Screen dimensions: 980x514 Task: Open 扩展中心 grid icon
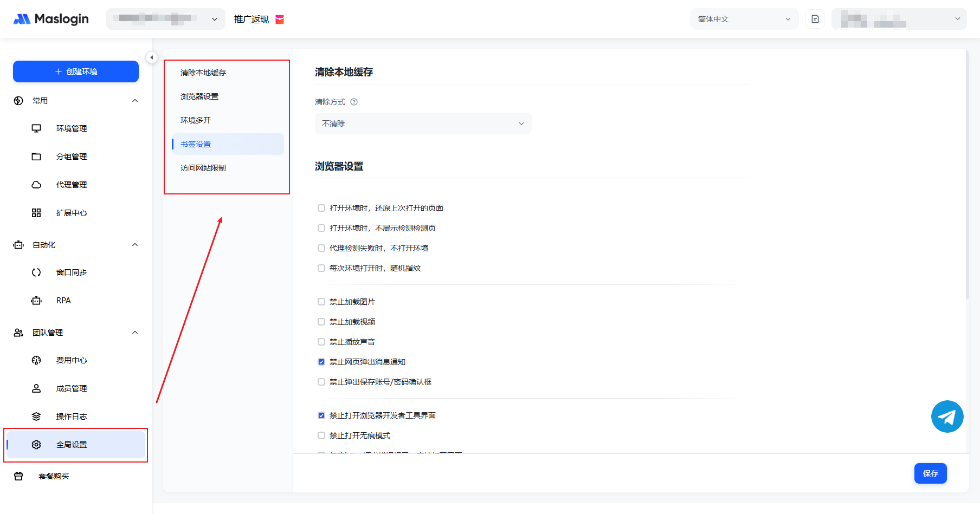36,213
